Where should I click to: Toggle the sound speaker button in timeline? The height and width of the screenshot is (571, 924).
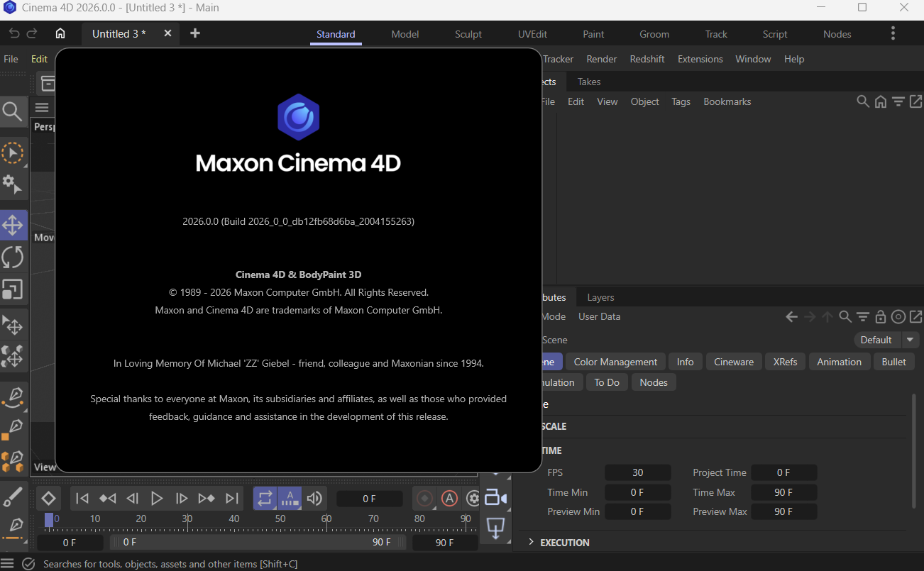pyautogui.click(x=314, y=499)
